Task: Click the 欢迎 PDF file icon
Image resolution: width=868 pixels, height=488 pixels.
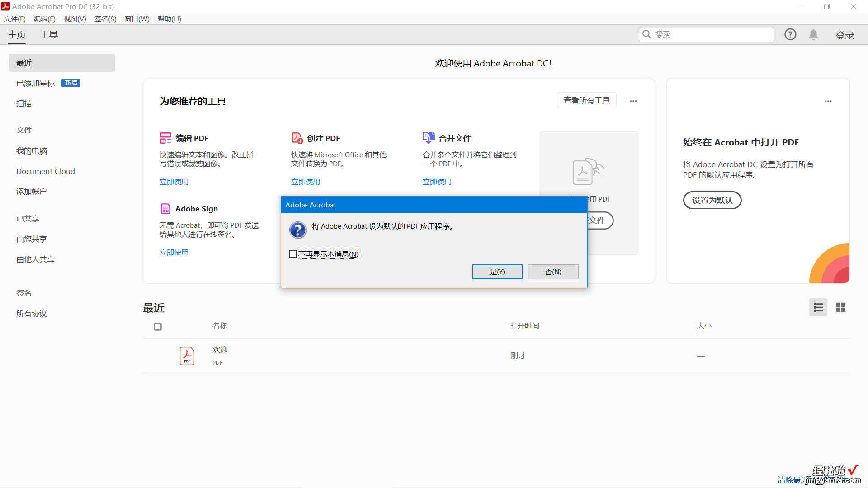Action: coord(187,356)
